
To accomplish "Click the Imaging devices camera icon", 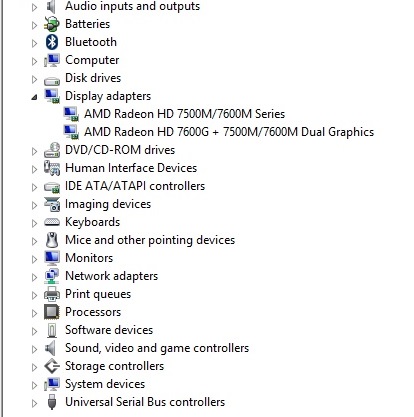I will pyautogui.click(x=52, y=204).
